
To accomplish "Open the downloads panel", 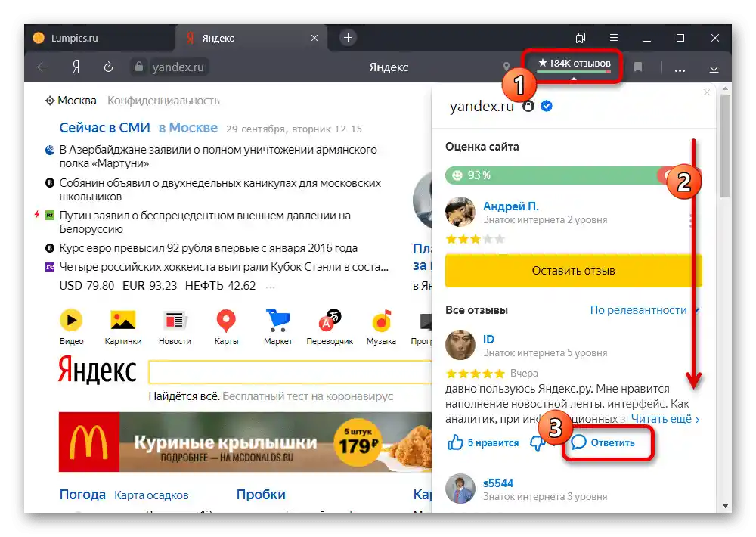I will point(714,67).
